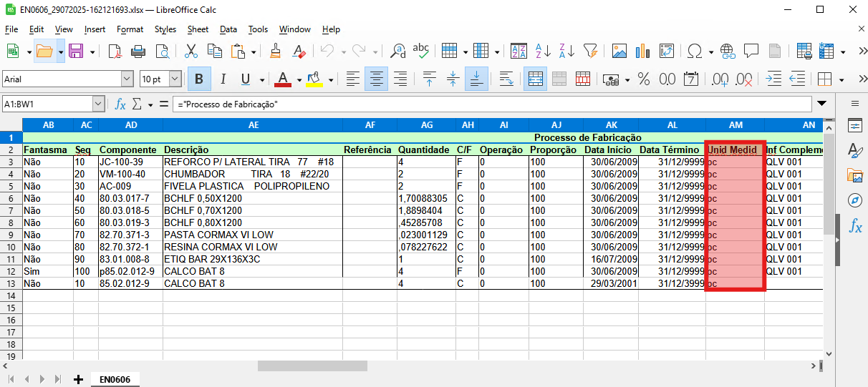Select the EN0606 sheet tab
Viewport: 868px width, 387px height.
[x=115, y=379]
